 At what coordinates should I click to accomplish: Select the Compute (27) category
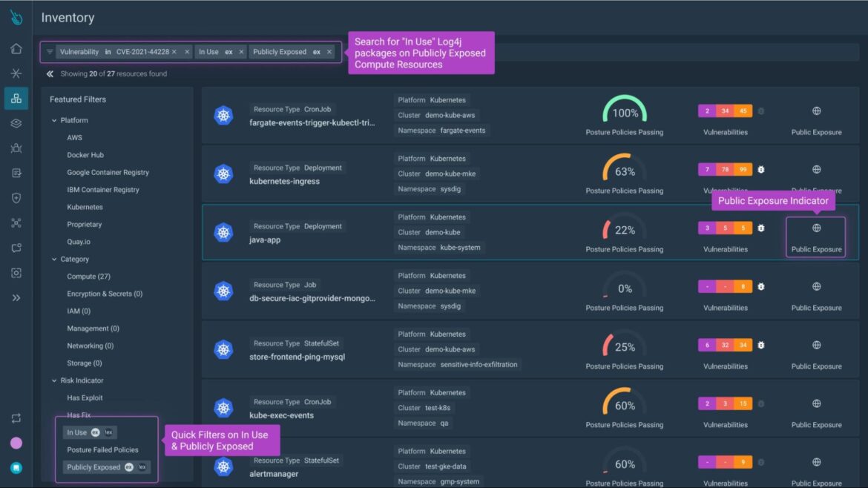point(88,277)
